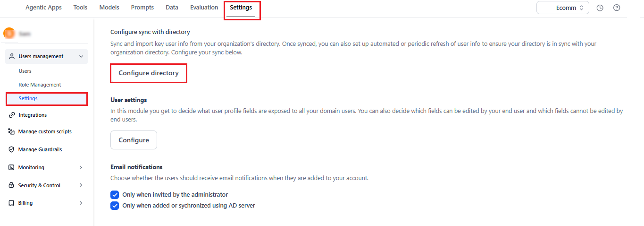Open the Ecomm workspace dropdown
Screen dimensions: 644x226
point(562,8)
